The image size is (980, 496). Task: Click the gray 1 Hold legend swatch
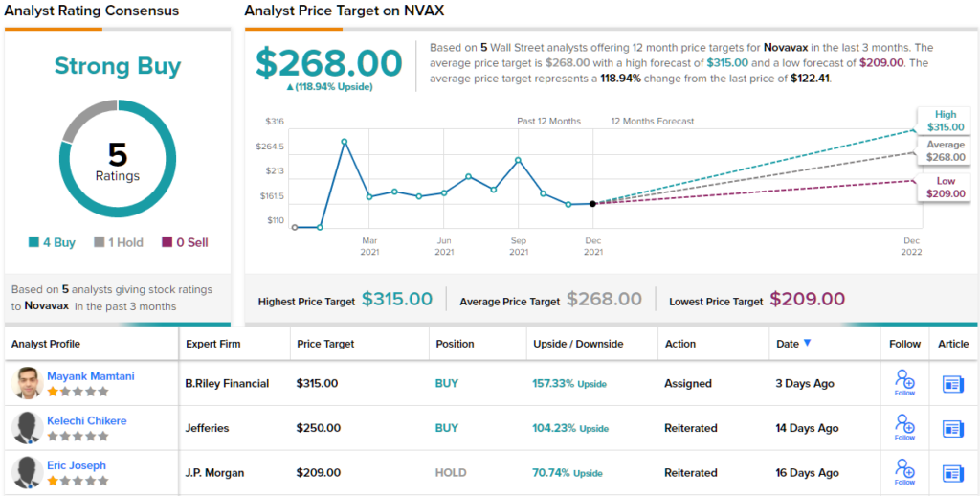(x=99, y=242)
